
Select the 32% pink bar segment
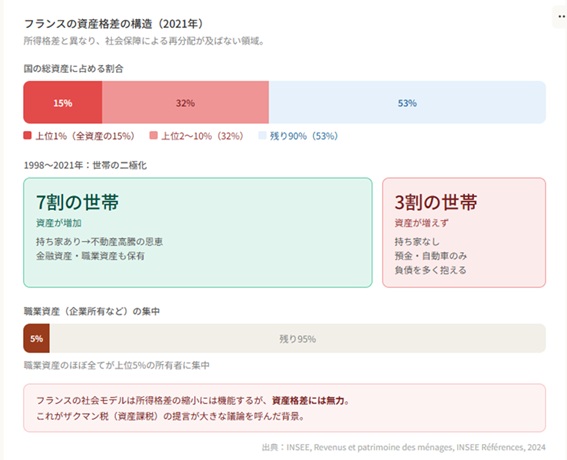[185, 103]
